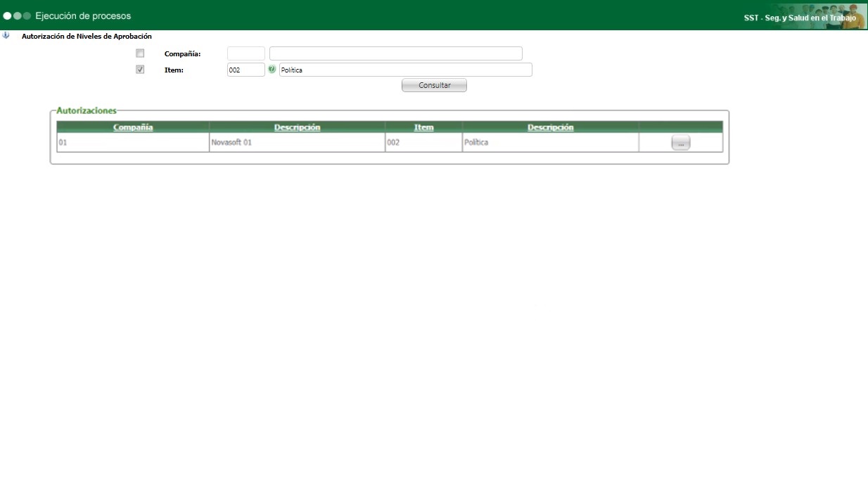Sort by Compañía column header
This screenshot has width=868, height=491.
[133, 127]
